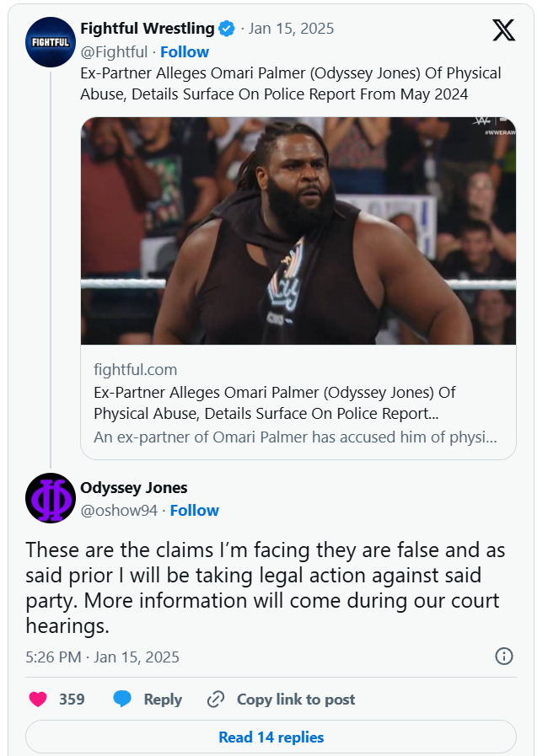Image resolution: width=548 pixels, height=756 pixels.
Task: Open the fightful.com link card headline
Action: [275, 403]
